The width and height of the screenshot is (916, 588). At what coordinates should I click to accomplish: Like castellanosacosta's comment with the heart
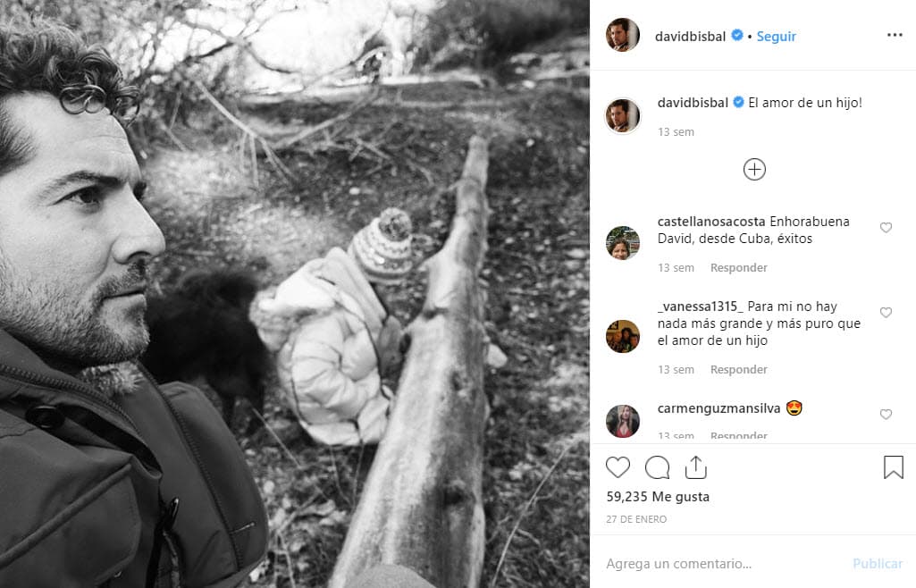click(x=886, y=227)
